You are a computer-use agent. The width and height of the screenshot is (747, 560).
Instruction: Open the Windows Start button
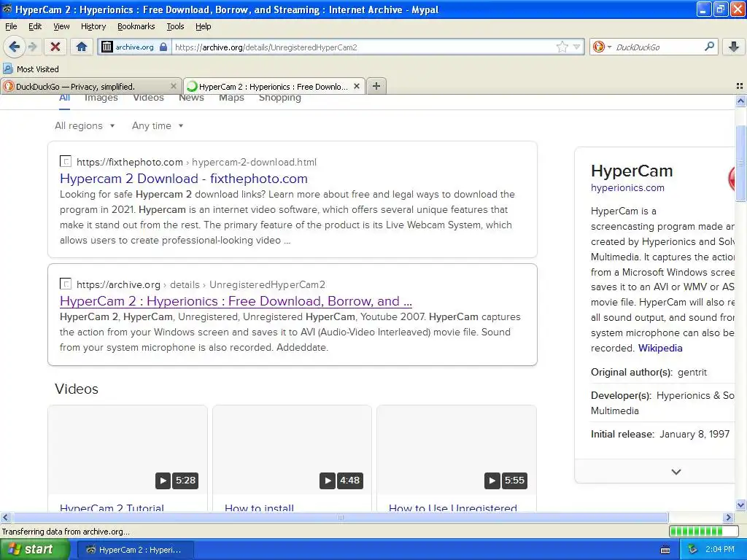click(x=34, y=550)
